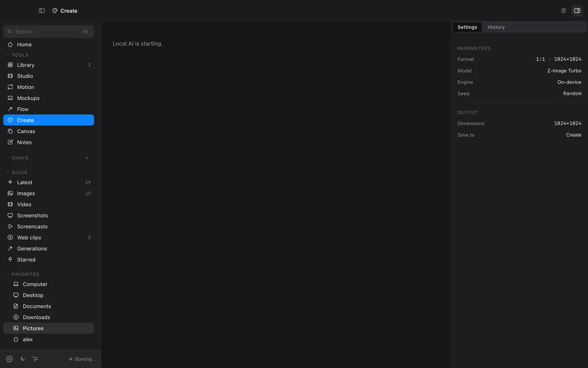
Task: Toggle the right inspector panel icon
Action: point(577,11)
